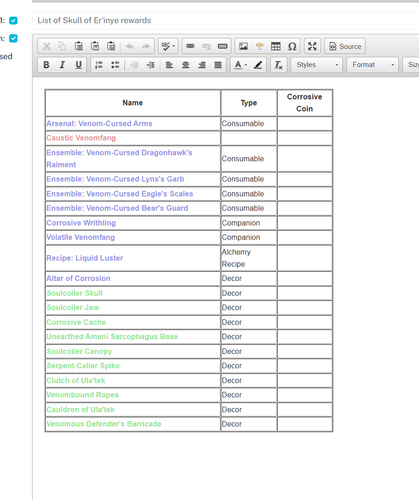Decrease paragraph indent
This screenshot has height=500, width=419.
[134, 65]
